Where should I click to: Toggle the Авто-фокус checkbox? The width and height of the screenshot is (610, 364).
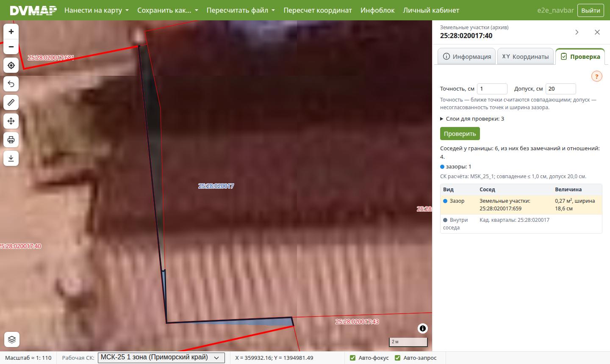(x=352, y=358)
